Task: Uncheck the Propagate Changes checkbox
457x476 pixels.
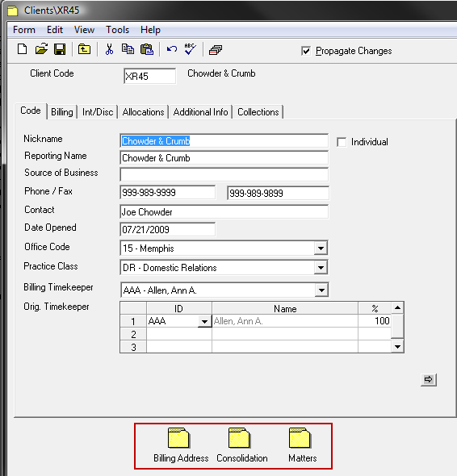Action: (x=306, y=51)
